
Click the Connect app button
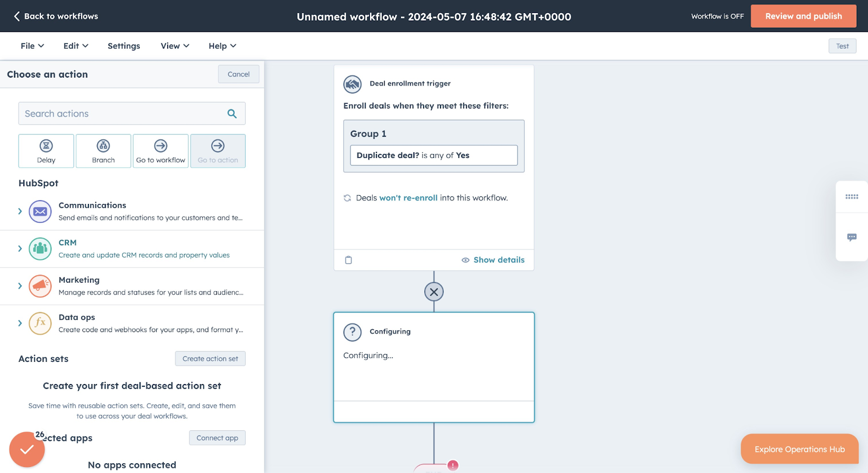(x=218, y=438)
